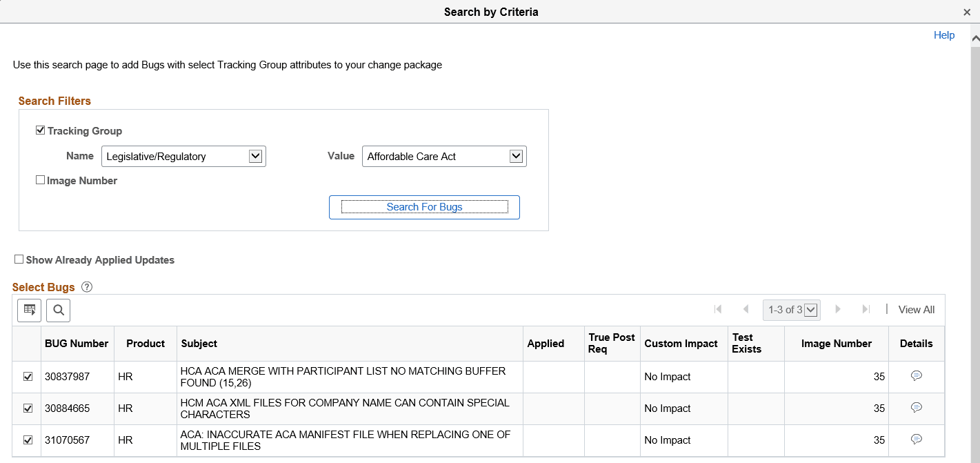This screenshot has height=463, width=980.
Task: Click the Search For Bugs button
Action: click(x=424, y=207)
